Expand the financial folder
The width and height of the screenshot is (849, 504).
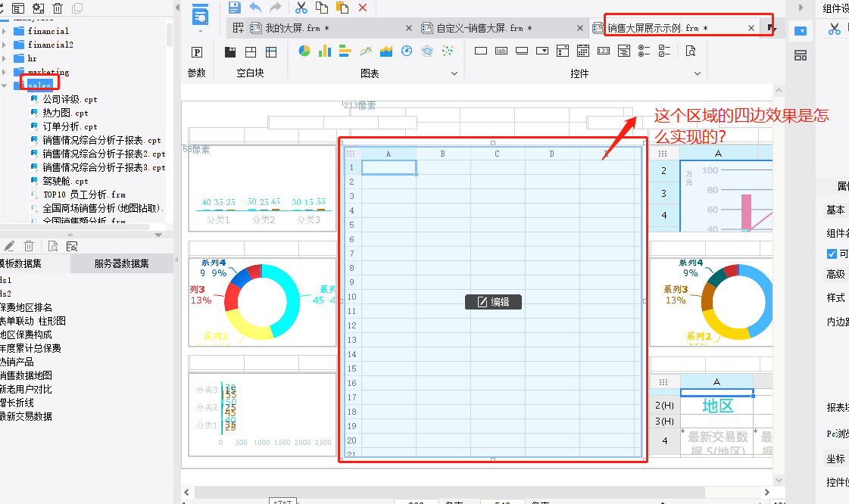(5, 31)
